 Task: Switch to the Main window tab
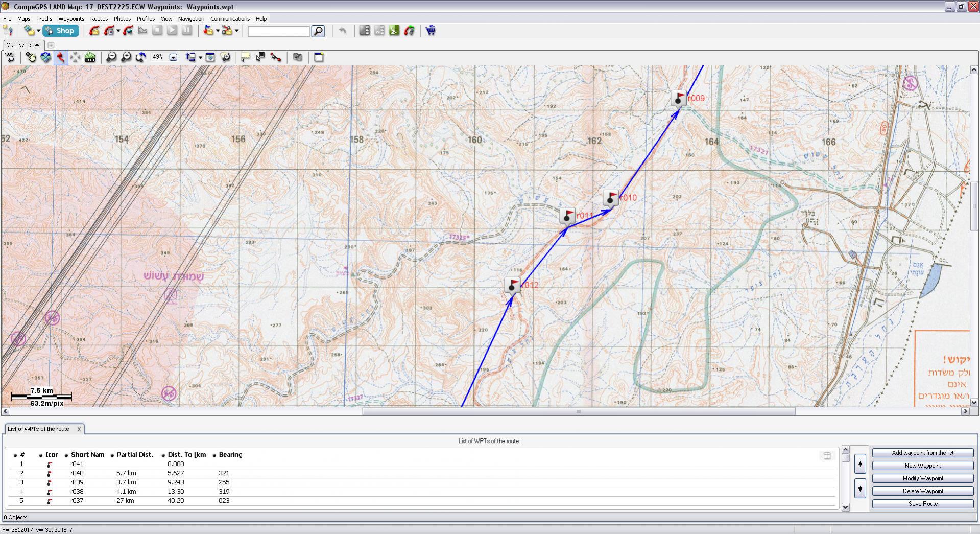22,45
